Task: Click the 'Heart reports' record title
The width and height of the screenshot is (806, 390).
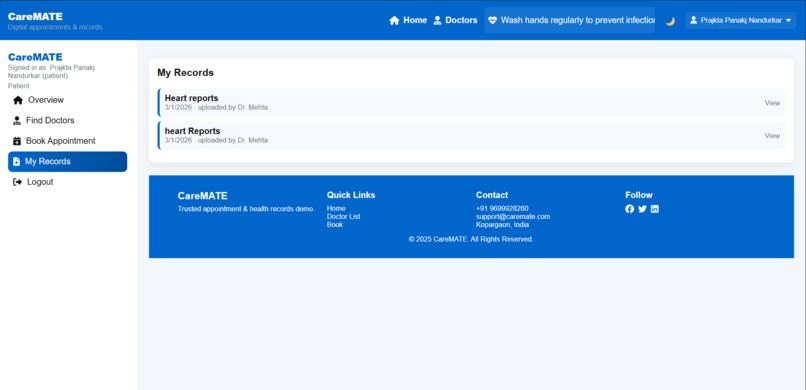Action: pos(191,98)
